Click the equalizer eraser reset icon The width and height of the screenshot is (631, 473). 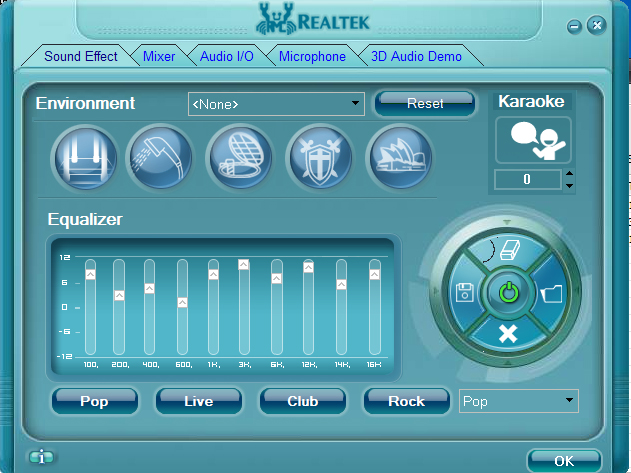509,250
